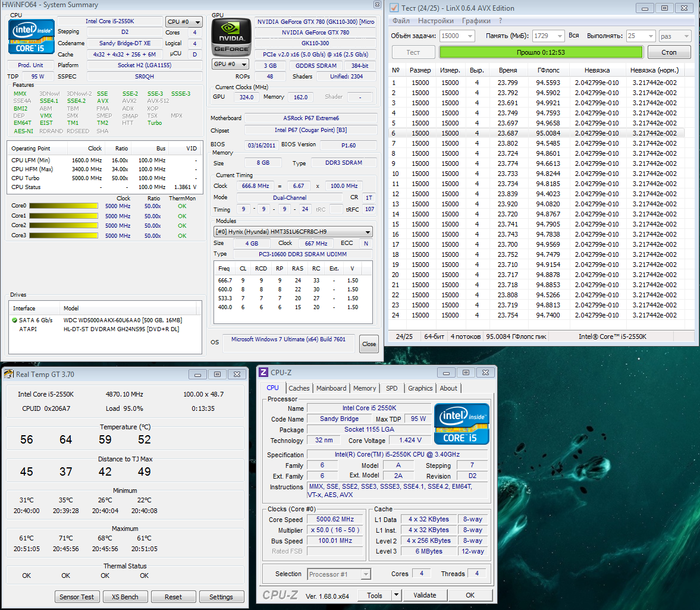Click the Core3 clock usage bar

(64, 235)
